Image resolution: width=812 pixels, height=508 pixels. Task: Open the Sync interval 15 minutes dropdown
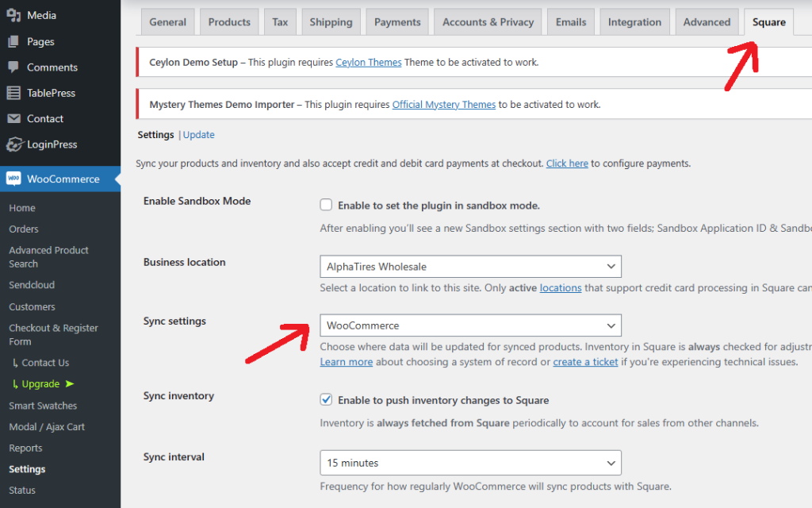tap(470, 463)
